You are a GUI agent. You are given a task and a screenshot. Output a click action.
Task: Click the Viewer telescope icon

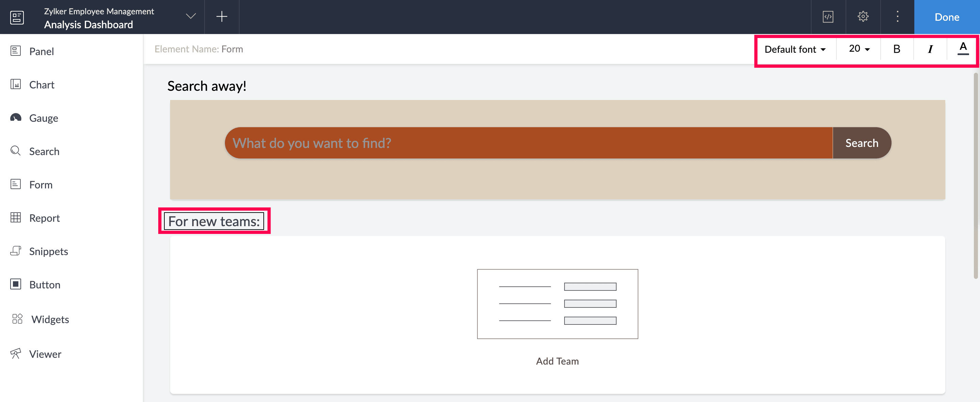pyautogui.click(x=16, y=353)
